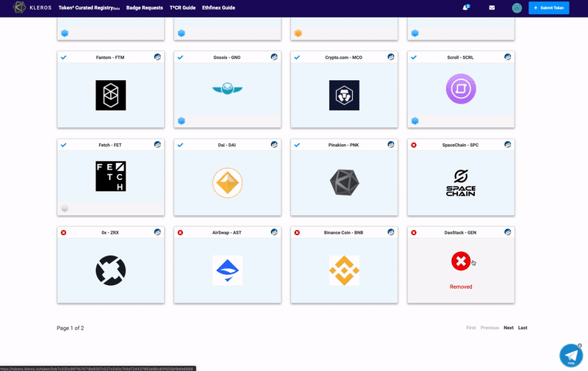Open Token² Curated Registry menu item
588x371 pixels.
tap(89, 7)
